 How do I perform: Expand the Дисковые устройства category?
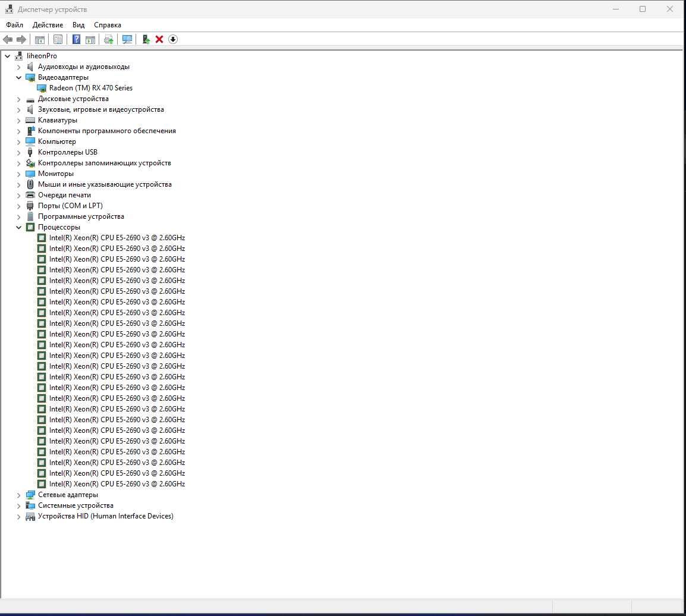pos(19,99)
